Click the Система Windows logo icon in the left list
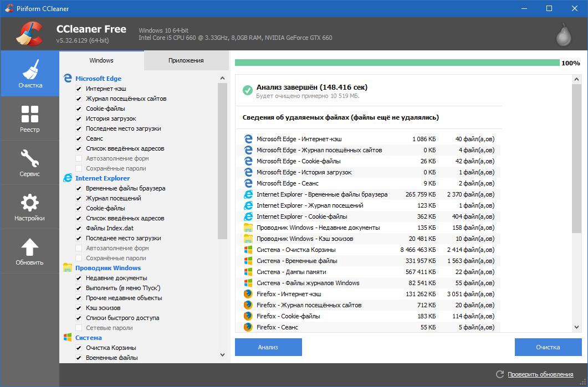Image resolution: width=588 pixels, height=387 pixels. [x=68, y=337]
